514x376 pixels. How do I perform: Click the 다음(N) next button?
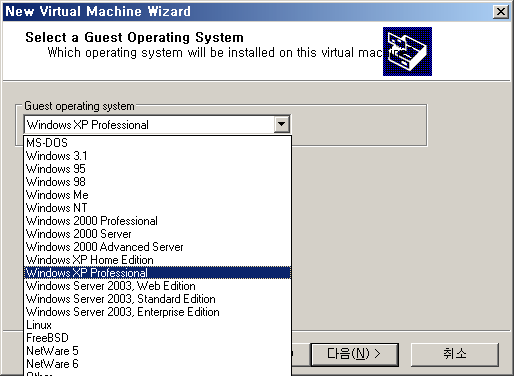coord(355,354)
